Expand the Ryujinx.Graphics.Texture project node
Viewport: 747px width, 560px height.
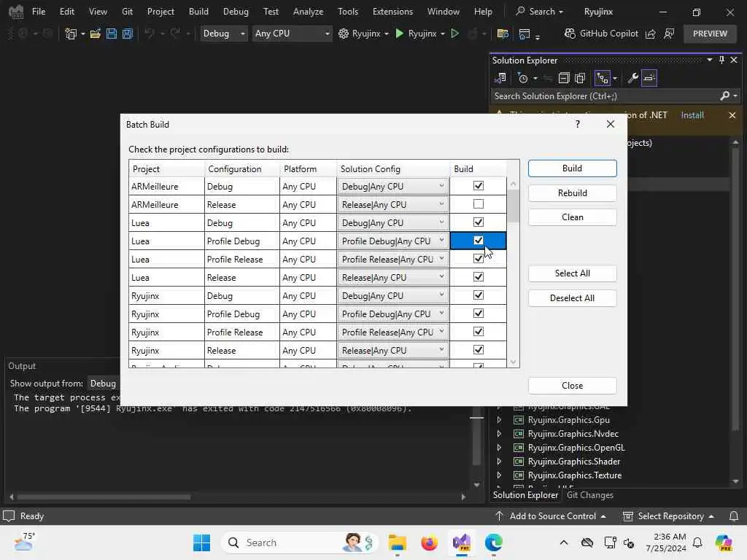[499, 475]
